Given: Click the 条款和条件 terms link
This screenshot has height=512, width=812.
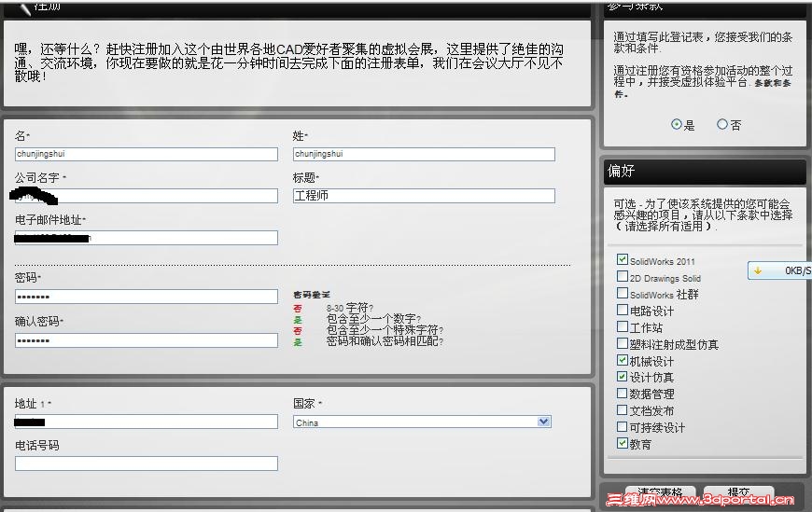Looking at the screenshot, I should (x=773, y=83).
